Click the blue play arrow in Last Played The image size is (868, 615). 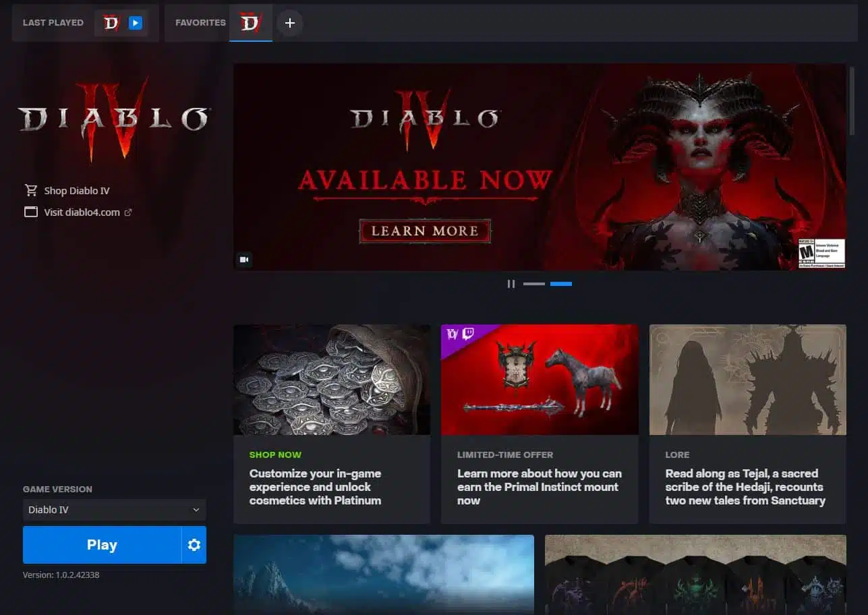click(136, 23)
